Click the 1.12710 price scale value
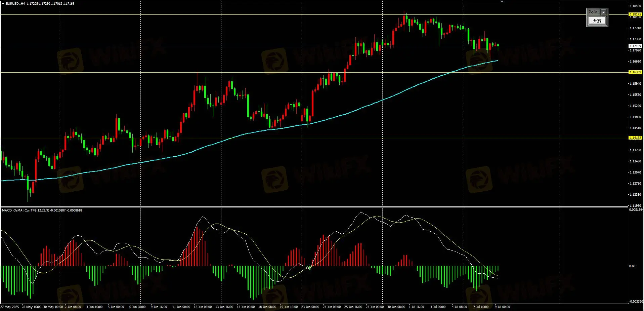This screenshot has width=644, height=311. point(635,184)
